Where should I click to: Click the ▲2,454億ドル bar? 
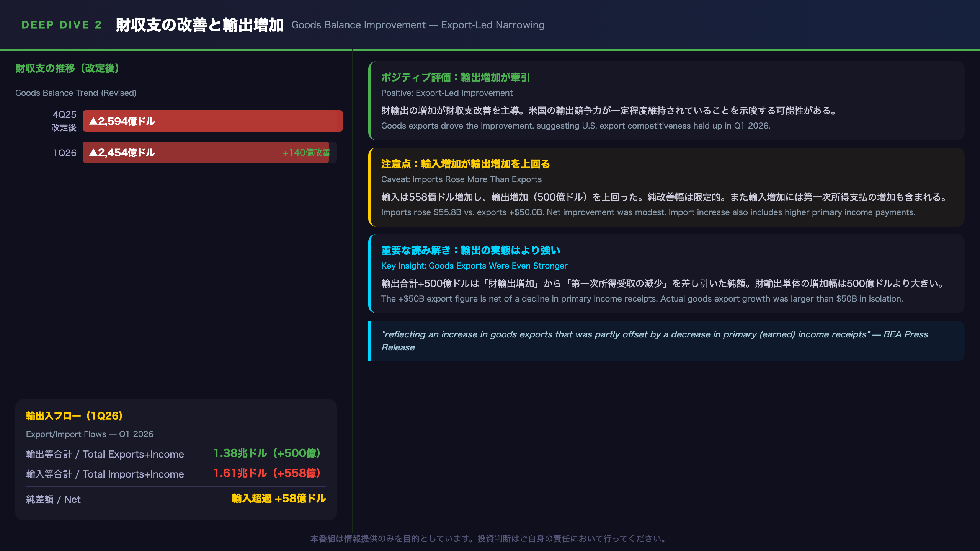206,152
